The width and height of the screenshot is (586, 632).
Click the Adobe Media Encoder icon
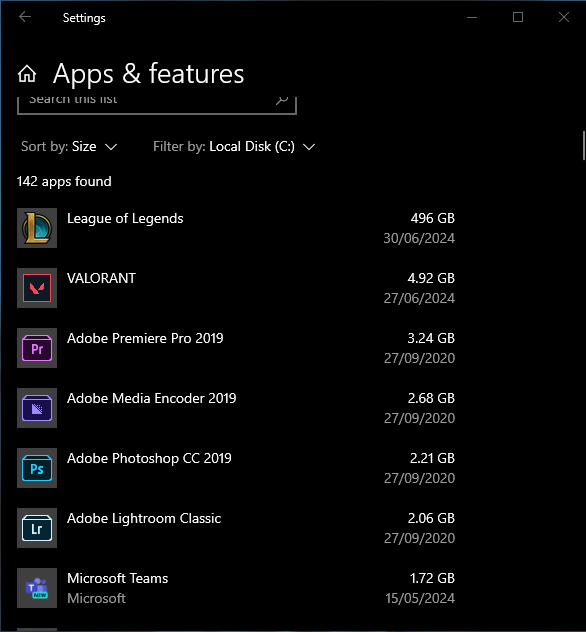click(37, 408)
